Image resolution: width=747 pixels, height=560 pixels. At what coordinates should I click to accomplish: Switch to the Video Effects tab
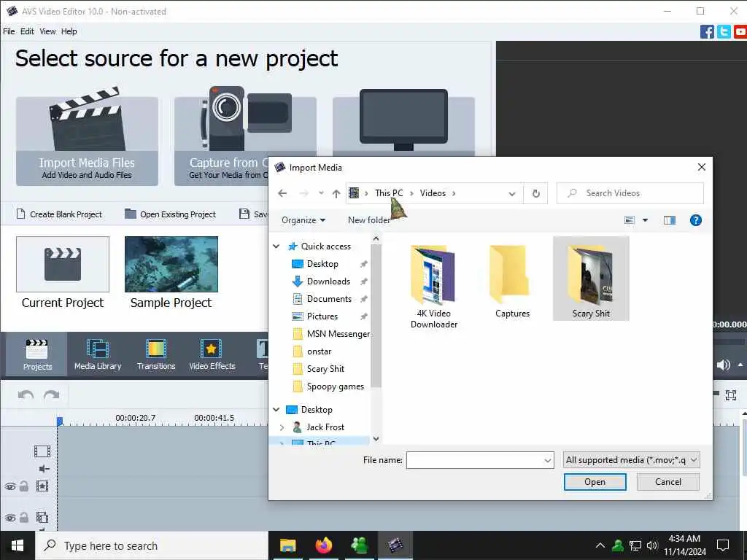[x=212, y=355]
